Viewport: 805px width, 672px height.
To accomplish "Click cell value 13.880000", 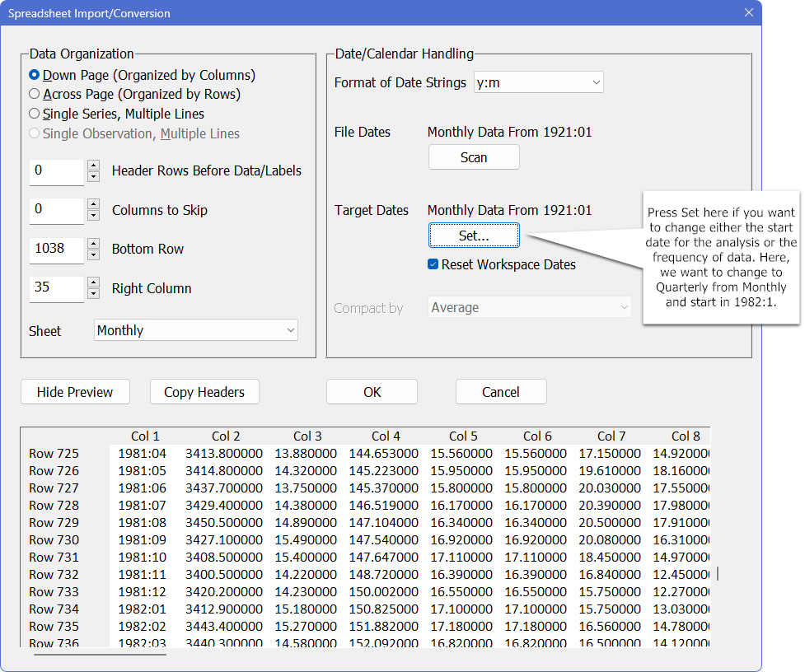I will point(306,454).
